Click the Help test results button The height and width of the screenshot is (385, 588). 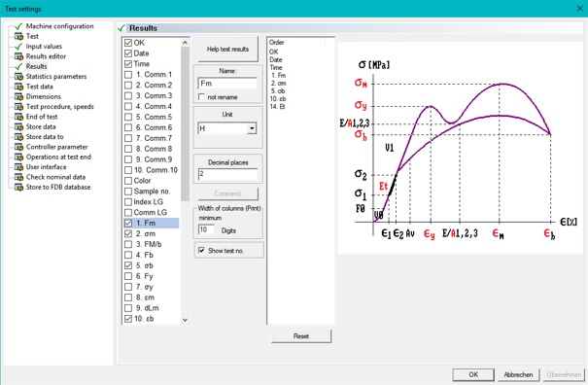coord(227,50)
